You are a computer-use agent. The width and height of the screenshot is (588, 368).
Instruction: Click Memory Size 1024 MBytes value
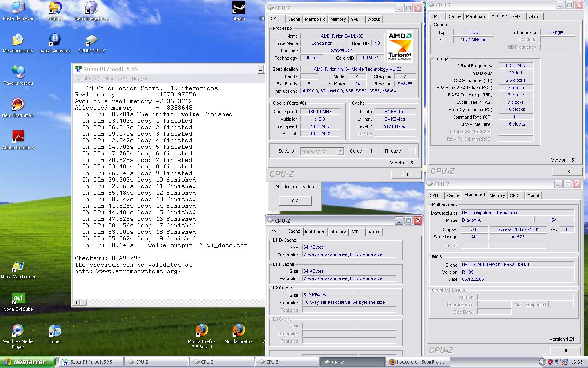tap(474, 40)
